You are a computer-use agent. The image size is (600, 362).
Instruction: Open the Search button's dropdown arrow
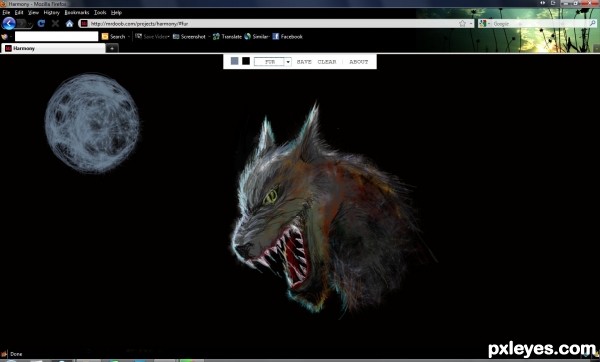(129, 37)
